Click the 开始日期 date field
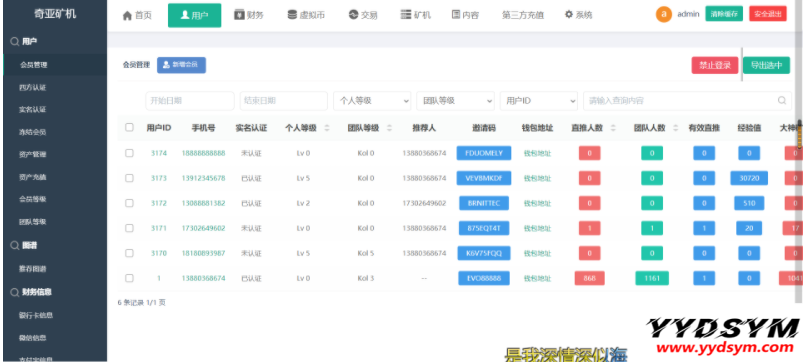The width and height of the screenshot is (811, 362). pos(190,101)
